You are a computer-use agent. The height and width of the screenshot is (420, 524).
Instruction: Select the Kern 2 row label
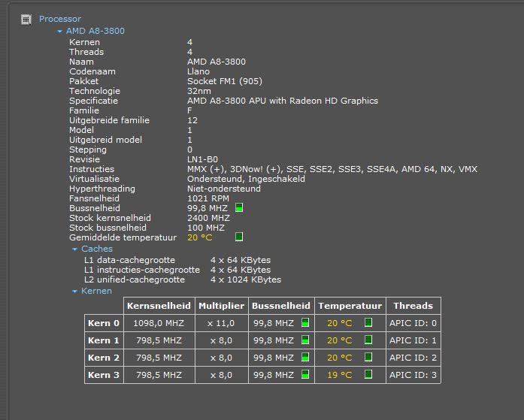pos(104,358)
